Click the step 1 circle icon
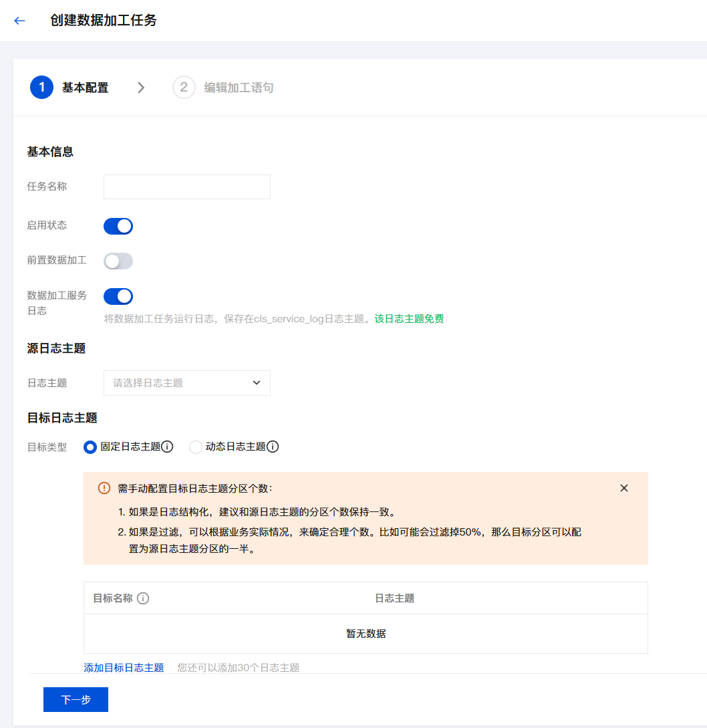Viewport: 707px width, 728px height. coord(42,88)
